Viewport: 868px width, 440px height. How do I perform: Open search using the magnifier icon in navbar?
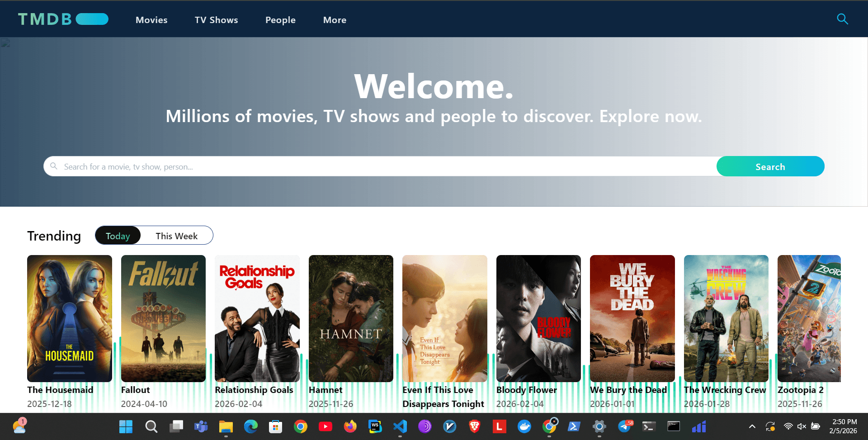tap(842, 19)
